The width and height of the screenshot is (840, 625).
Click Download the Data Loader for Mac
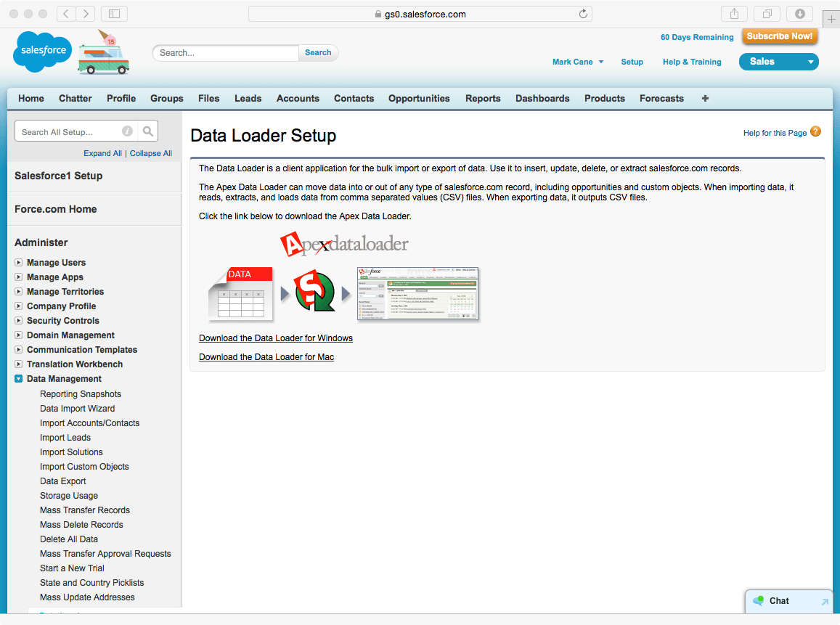tap(266, 357)
